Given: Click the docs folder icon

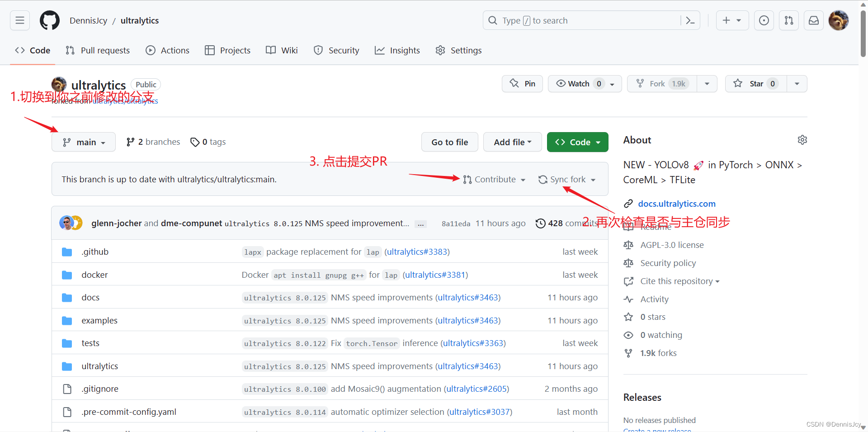Looking at the screenshot, I should [67, 298].
